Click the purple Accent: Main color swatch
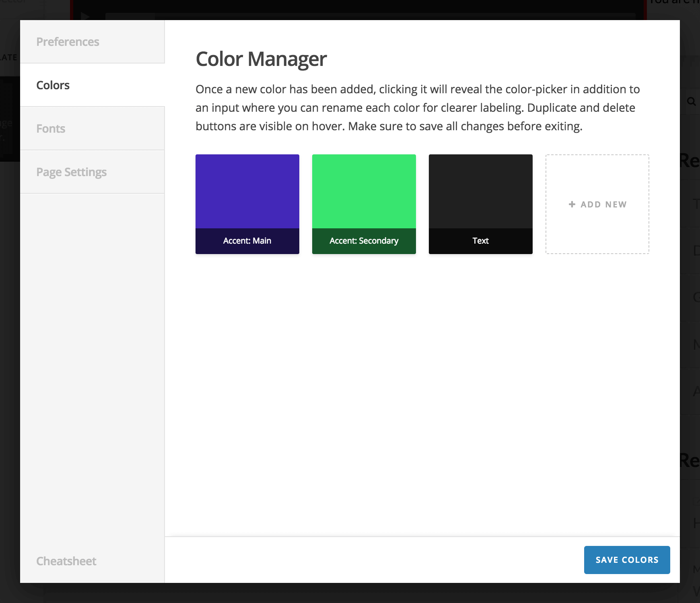This screenshot has width=700, height=603. (x=247, y=191)
